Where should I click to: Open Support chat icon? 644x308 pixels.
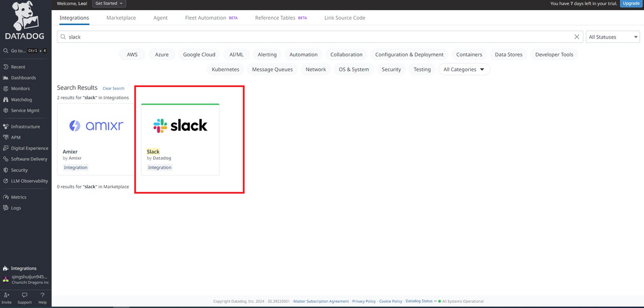24,298
